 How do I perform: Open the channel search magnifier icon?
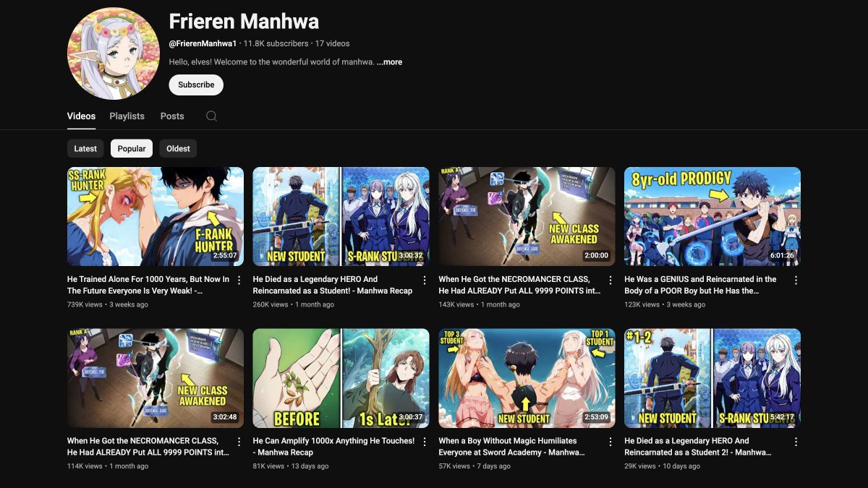tap(211, 116)
